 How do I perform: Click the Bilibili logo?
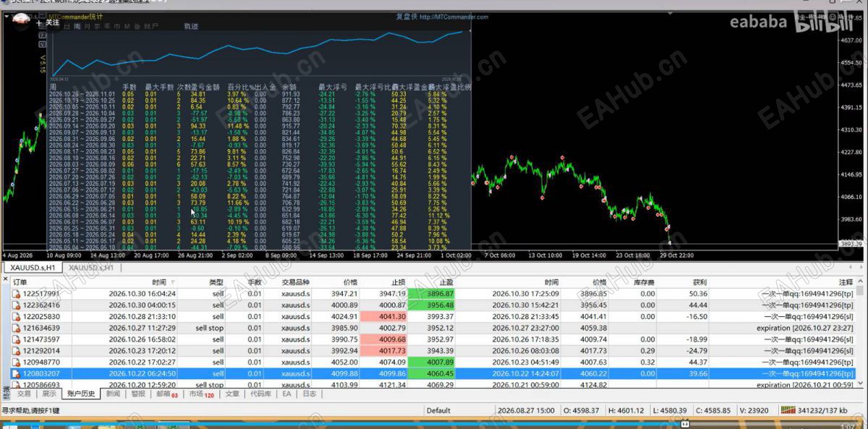point(825,22)
